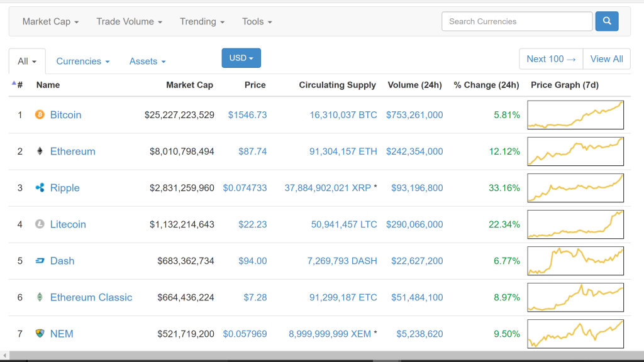Click the magnifier search button
Screen dimensions: 644x362
tap(607, 21)
